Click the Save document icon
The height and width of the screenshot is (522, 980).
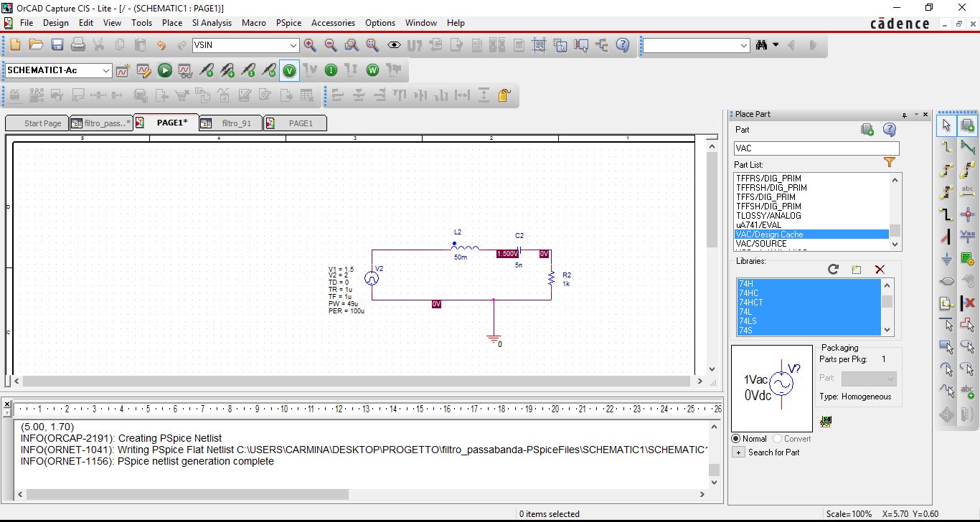click(57, 45)
